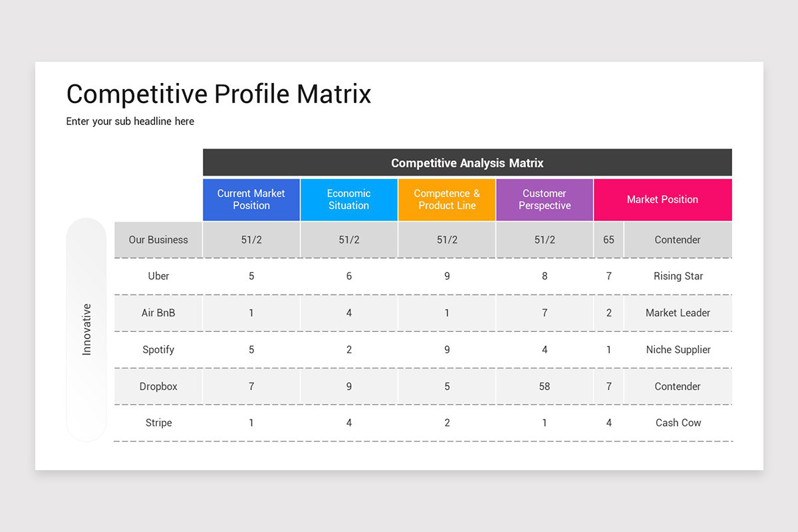Click the Market Leader cell for Air BnB
Viewport: 798px width, 532px height.
[x=678, y=313]
